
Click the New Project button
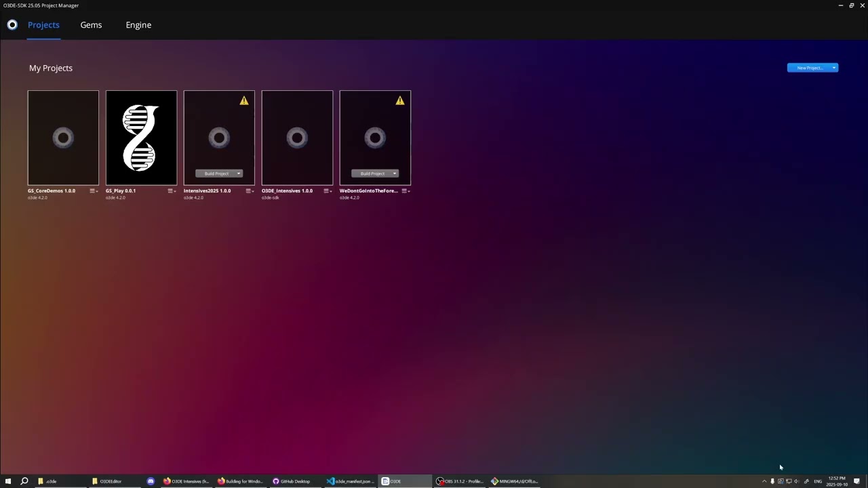point(809,68)
